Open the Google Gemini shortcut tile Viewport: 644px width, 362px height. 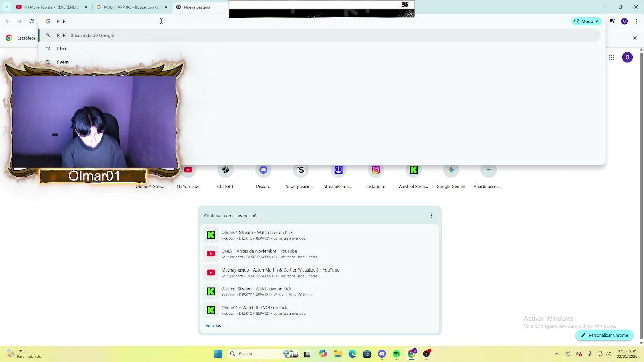(x=451, y=176)
